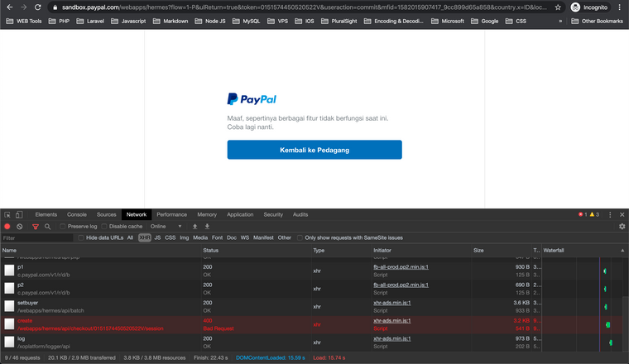Click the yellow warning count indicator
The height and width of the screenshot is (364, 629).
[x=594, y=214]
